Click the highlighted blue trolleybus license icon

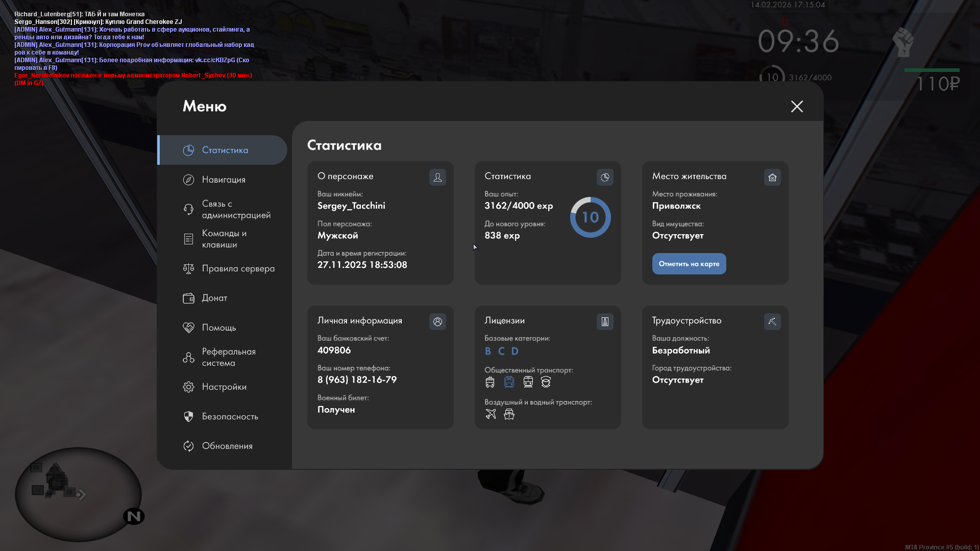tap(509, 382)
